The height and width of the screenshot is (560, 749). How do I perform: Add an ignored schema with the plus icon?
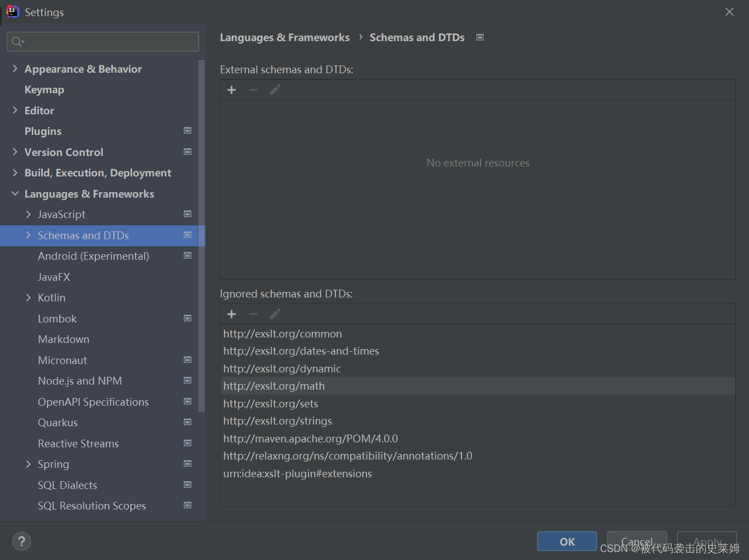pos(232,314)
